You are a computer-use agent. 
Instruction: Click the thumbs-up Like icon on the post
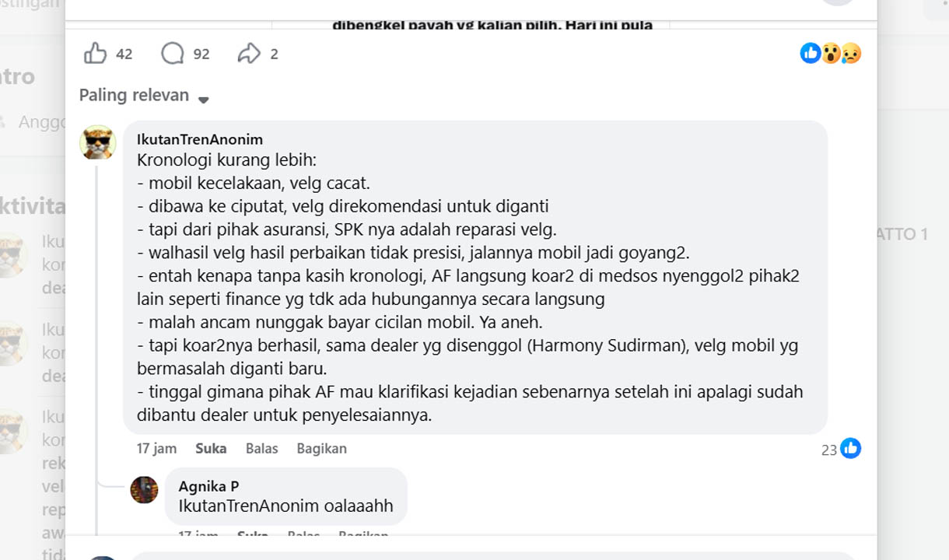pos(95,54)
